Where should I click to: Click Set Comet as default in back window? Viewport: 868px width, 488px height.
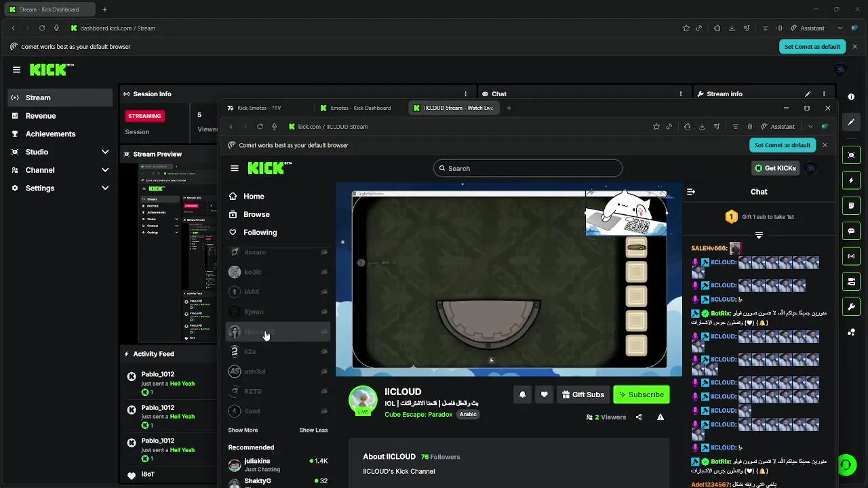pos(812,47)
